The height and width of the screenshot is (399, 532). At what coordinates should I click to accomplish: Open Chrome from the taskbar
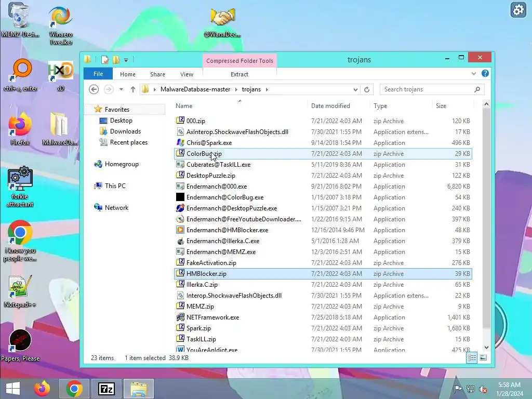pyautogui.click(x=74, y=389)
